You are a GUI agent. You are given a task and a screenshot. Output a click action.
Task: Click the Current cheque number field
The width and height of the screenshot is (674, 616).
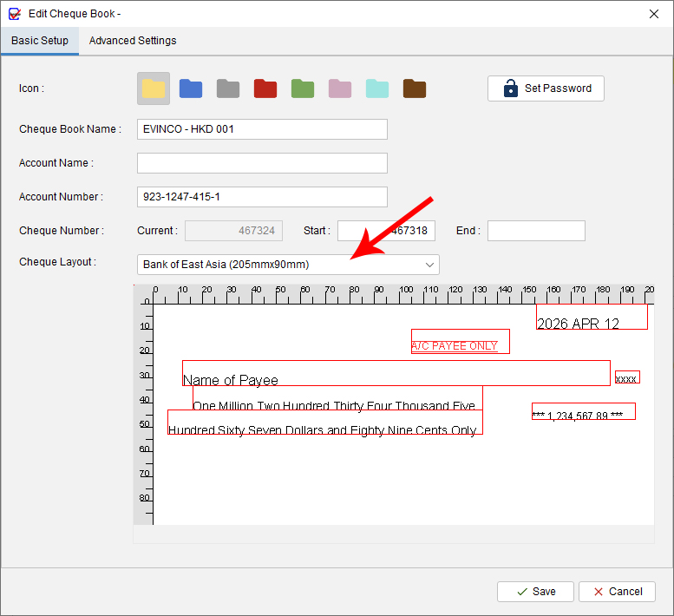click(234, 231)
